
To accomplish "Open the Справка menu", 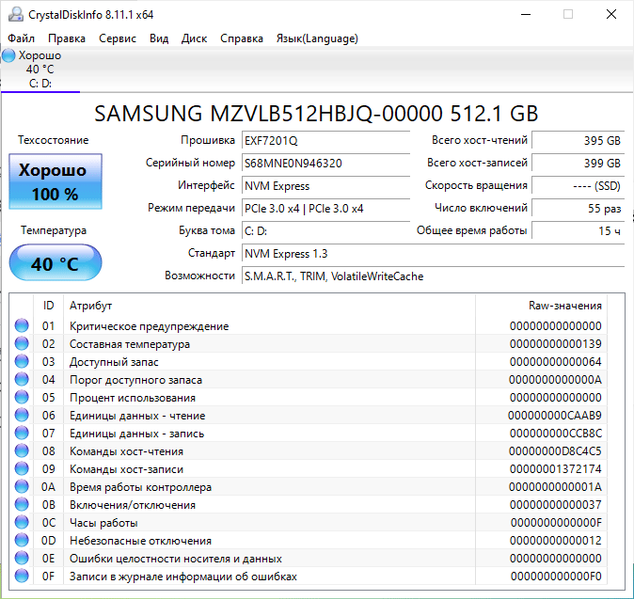I will (242, 38).
